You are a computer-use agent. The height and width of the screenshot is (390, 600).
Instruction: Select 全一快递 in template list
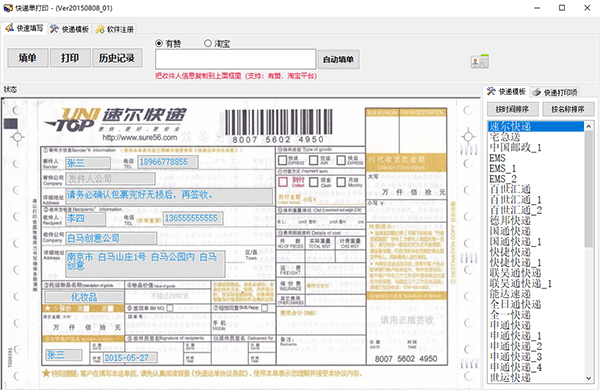click(536, 315)
